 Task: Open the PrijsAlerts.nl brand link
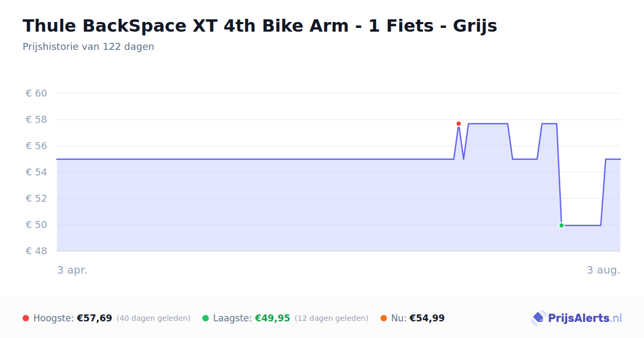[x=577, y=318]
